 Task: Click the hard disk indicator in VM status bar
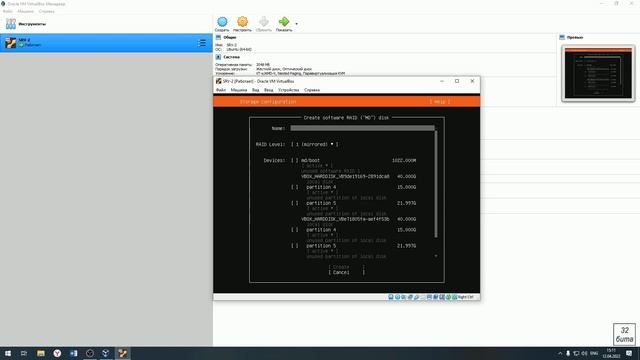tap(391, 297)
